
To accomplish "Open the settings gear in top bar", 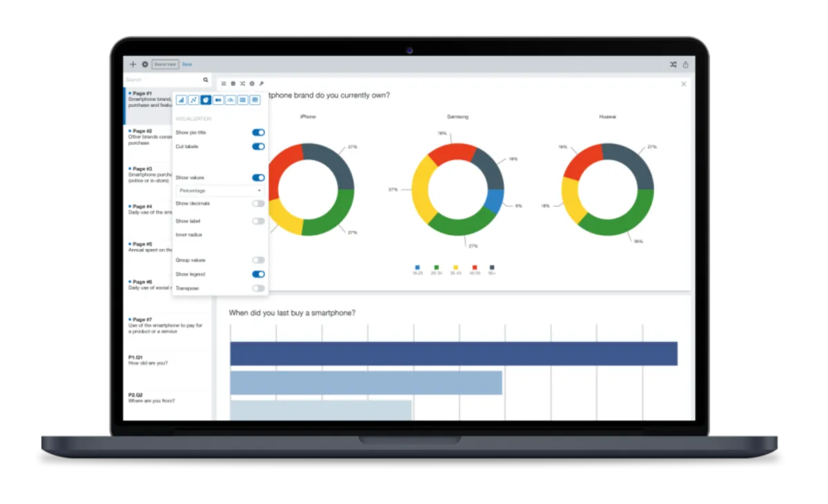I will pyautogui.click(x=145, y=64).
